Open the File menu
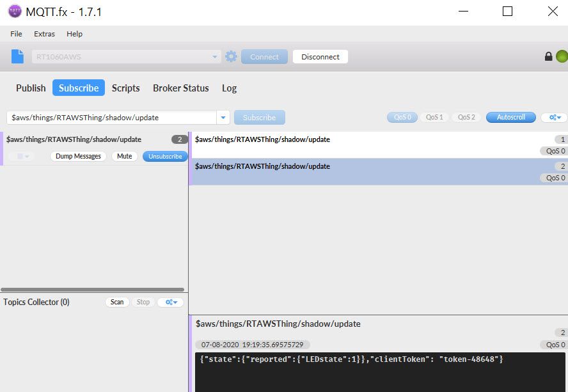 pos(16,34)
